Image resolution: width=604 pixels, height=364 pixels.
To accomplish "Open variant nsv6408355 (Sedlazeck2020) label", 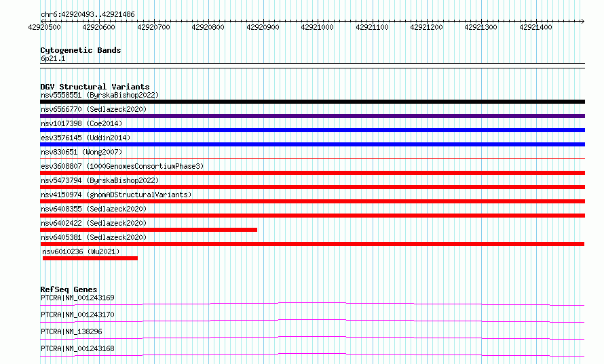I will (94, 209).
